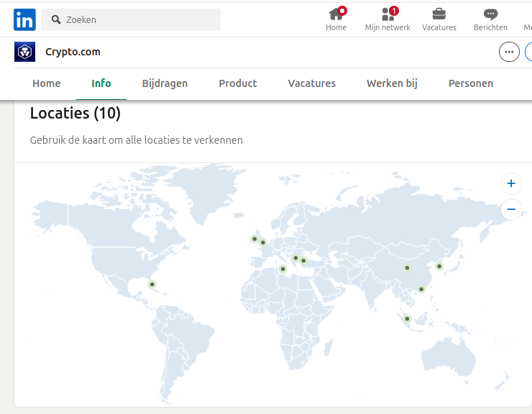
Task: Focus the Zoeken search field
Action: tap(131, 19)
